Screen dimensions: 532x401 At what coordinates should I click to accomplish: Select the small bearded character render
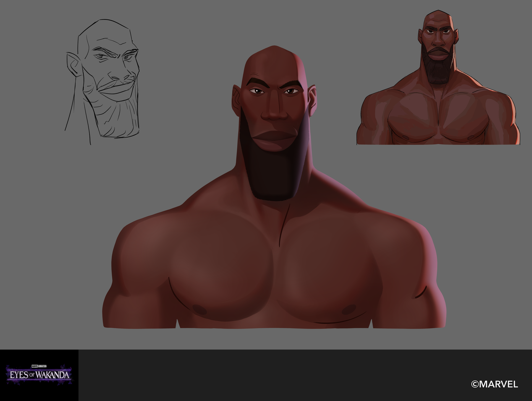click(x=438, y=78)
